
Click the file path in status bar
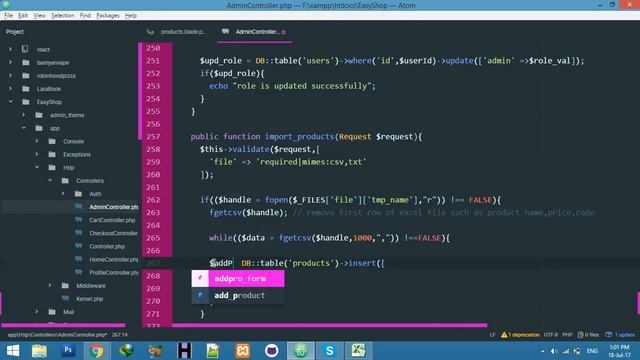tap(57, 335)
